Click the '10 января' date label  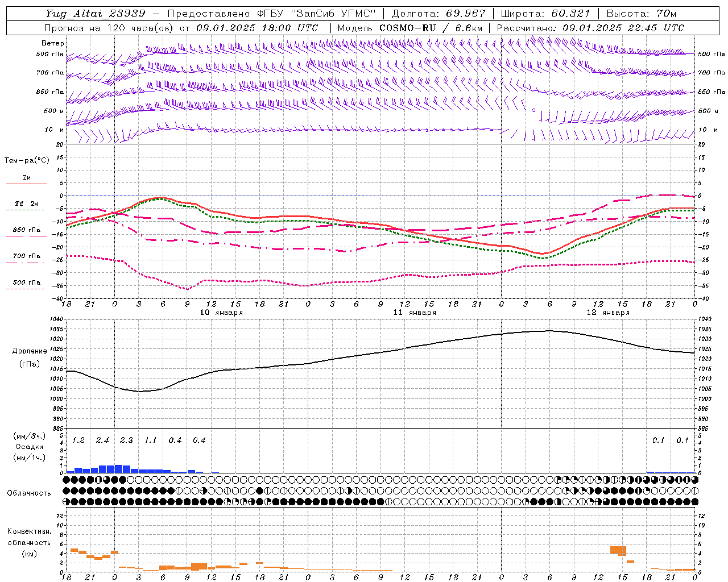[x=221, y=313]
